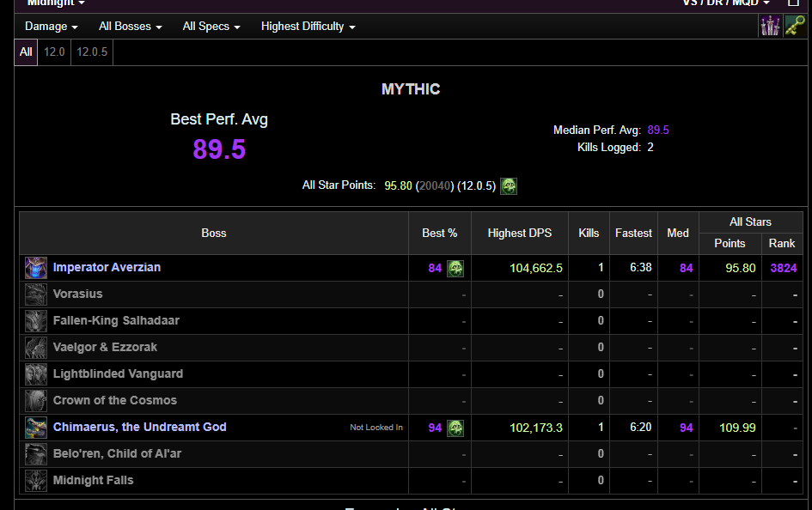Open the Damage metric dropdown
Image resolution: width=812 pixels, height=510 pixels.
point(52,27)
